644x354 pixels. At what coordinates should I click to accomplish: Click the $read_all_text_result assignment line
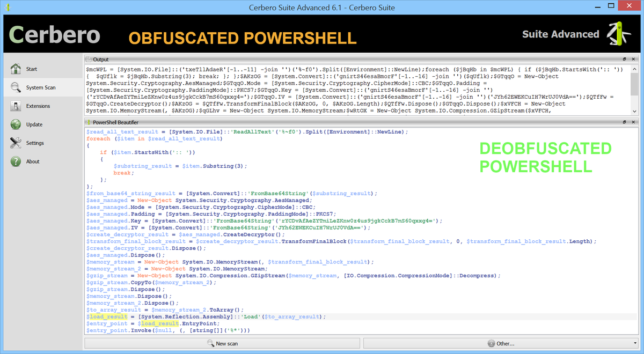[x=247, y=132]
